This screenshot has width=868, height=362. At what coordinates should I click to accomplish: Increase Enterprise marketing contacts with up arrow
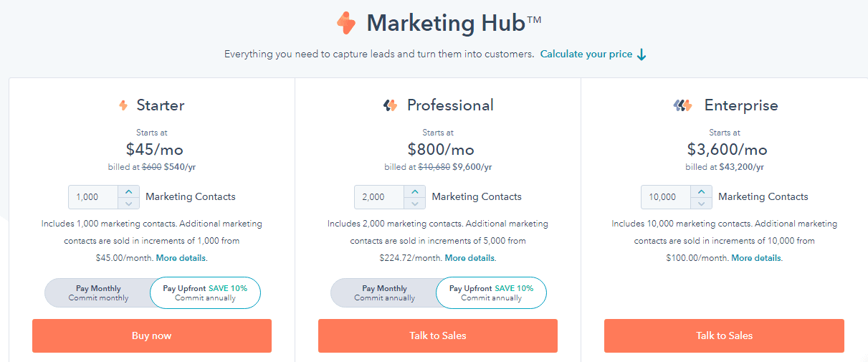coord(702,191)
